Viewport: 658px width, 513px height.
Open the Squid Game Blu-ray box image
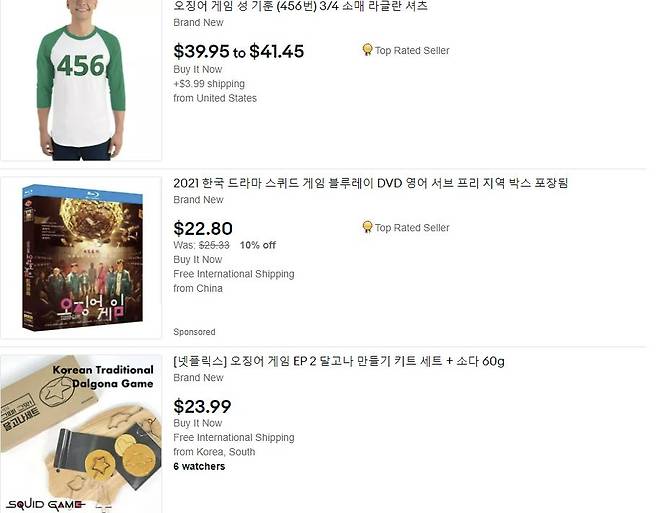pyautogui.click(x=81, y=258)
